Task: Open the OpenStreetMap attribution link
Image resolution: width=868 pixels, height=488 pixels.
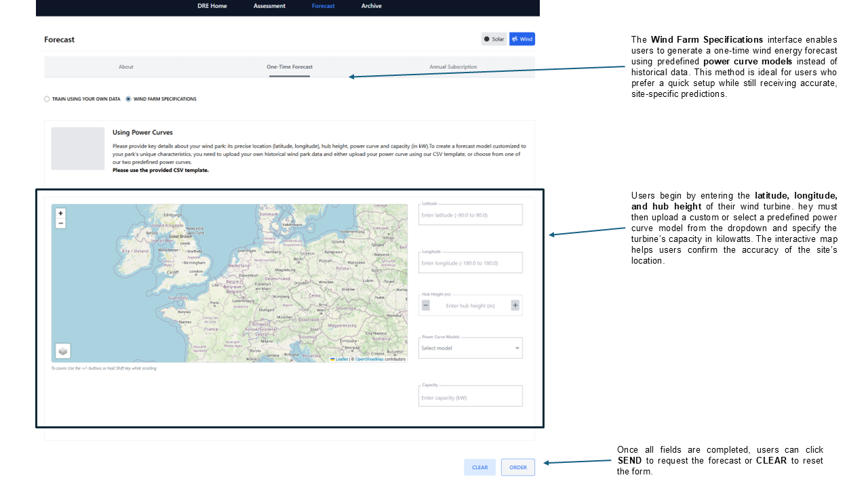Action: tap(369, 359)
